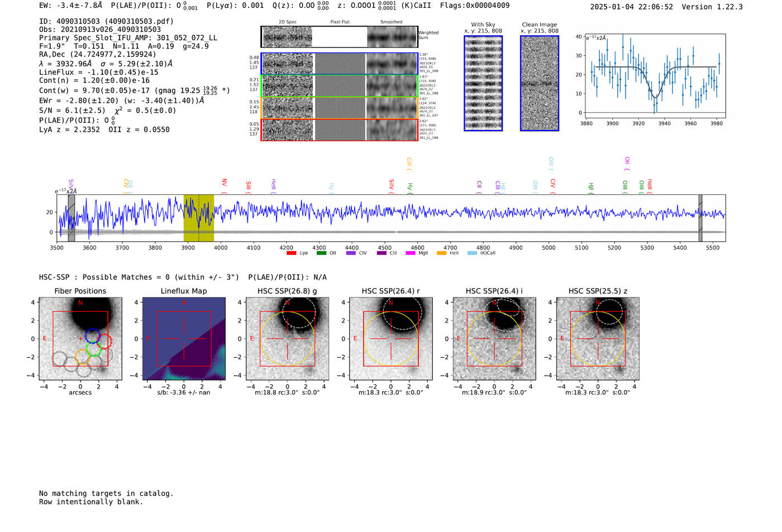Click the Gaussian absorption fit plot
This screenshot has width=782, height=532.
click(x=655, y=75)
